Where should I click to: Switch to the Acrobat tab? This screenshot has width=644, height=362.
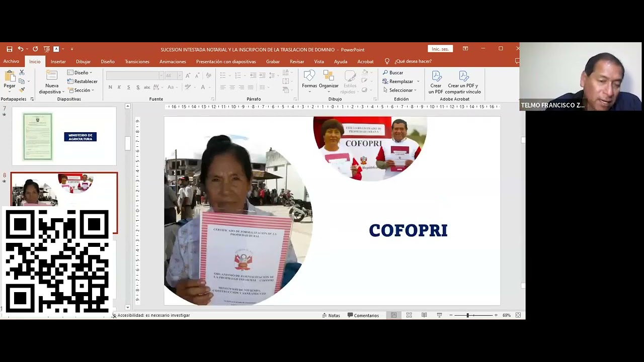[365, 61]
